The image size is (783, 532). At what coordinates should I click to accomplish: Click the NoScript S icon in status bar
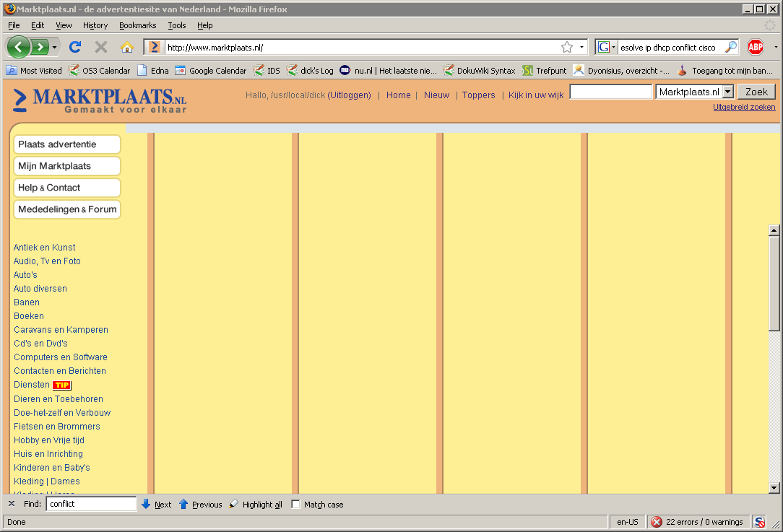[760, 522]
